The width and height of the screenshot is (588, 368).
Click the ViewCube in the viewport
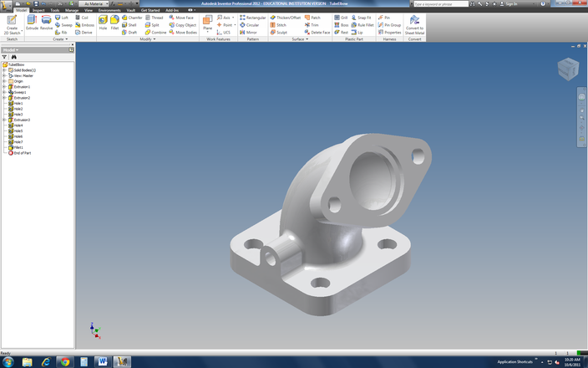pyautogui.click(x=568, y=69)
